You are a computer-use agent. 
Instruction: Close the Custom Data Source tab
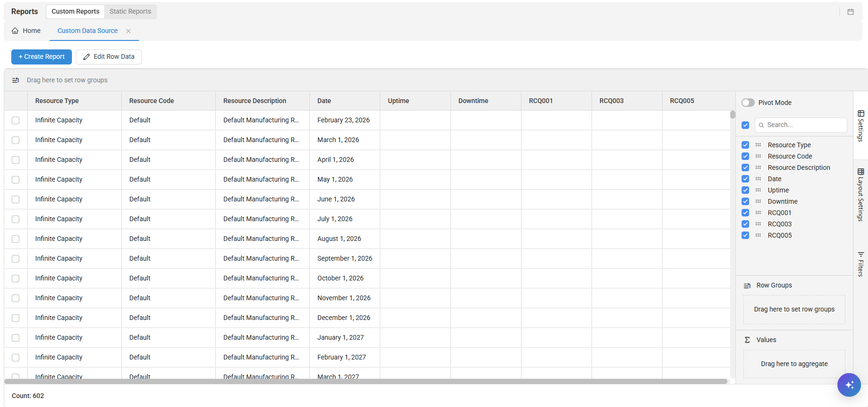pos(128,31)
